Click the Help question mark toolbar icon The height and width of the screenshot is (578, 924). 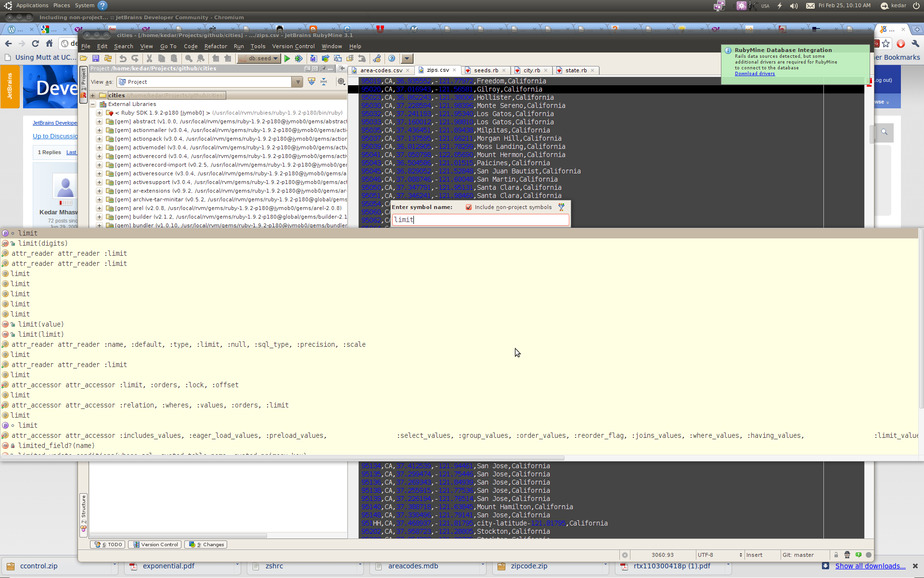[392, 59]
